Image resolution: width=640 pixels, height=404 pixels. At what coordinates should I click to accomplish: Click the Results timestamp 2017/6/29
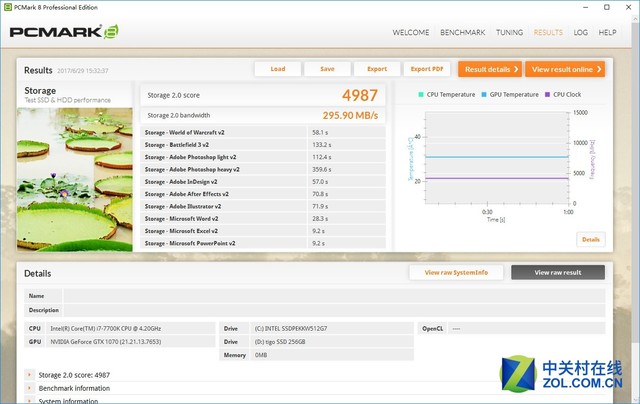click(x=83, y=71)
